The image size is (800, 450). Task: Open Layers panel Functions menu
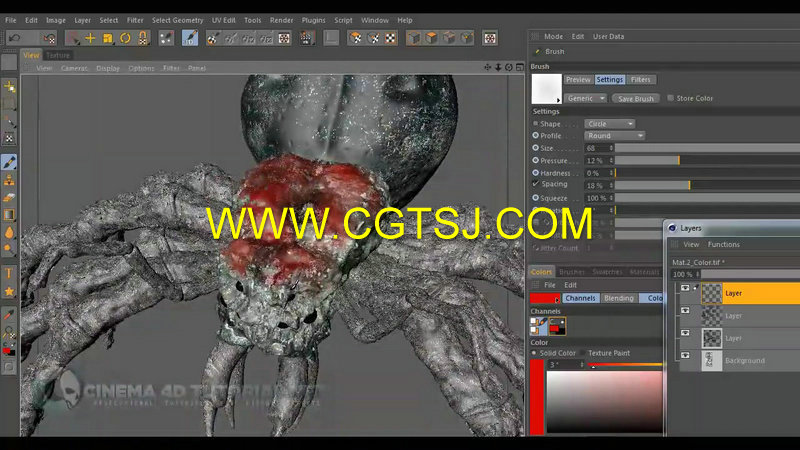[x=723, y=244]
